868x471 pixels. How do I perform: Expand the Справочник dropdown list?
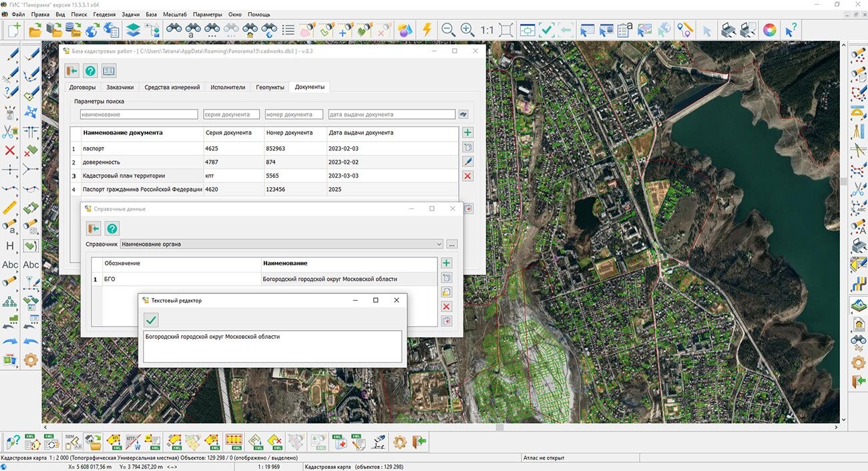coord(438,245)
